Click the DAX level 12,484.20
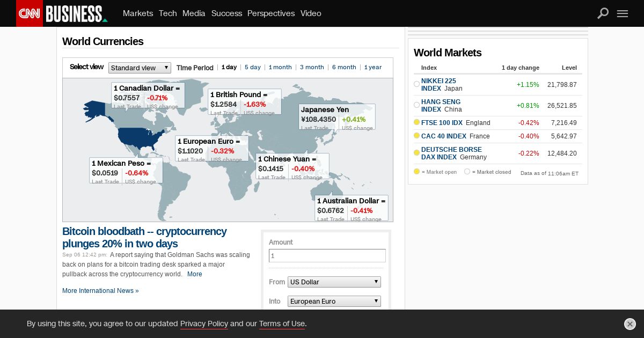Image resolution: width=644 pixels, height=338 pixels. click(x=562, y=153)
